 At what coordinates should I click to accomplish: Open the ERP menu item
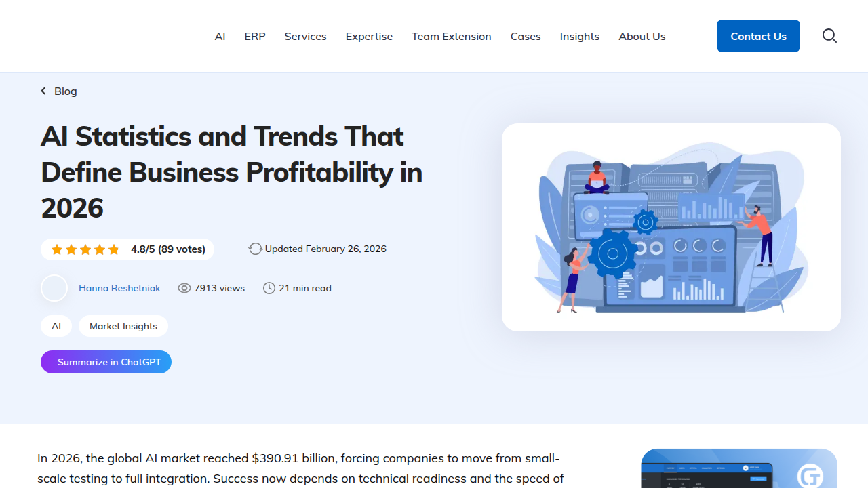pyautogui.click(x=255, y=36)
